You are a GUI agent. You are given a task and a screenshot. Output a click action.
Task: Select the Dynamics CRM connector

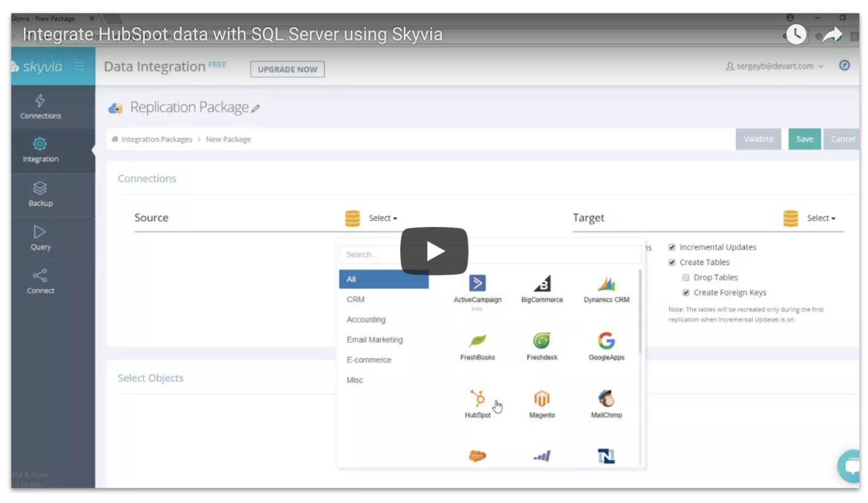click(606, 290)
